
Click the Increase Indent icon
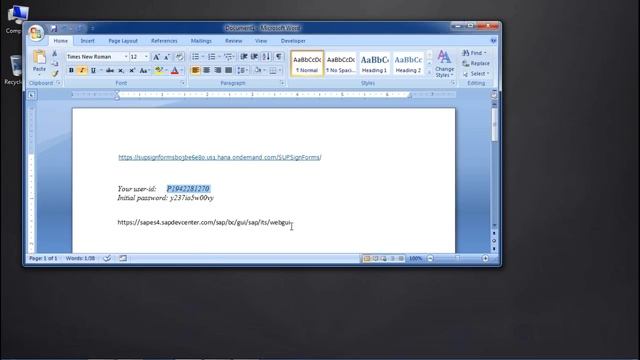tap(254, 57)
